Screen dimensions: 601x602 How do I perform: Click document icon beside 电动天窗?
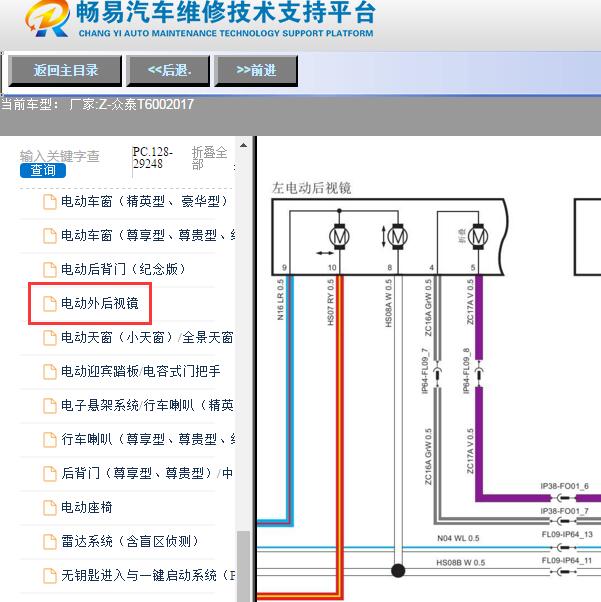pyautogui.click(x=50, y=338)
